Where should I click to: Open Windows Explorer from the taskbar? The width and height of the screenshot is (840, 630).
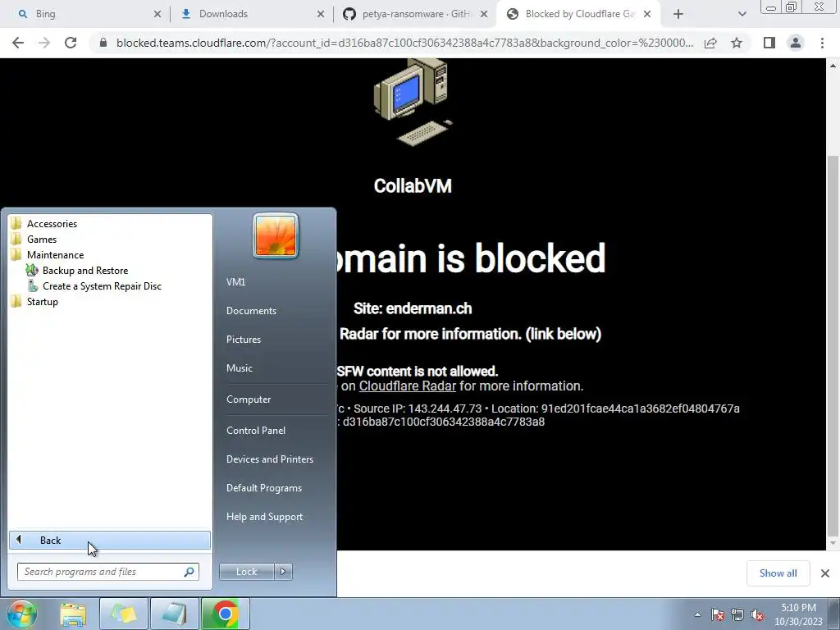tap(73, 614)
